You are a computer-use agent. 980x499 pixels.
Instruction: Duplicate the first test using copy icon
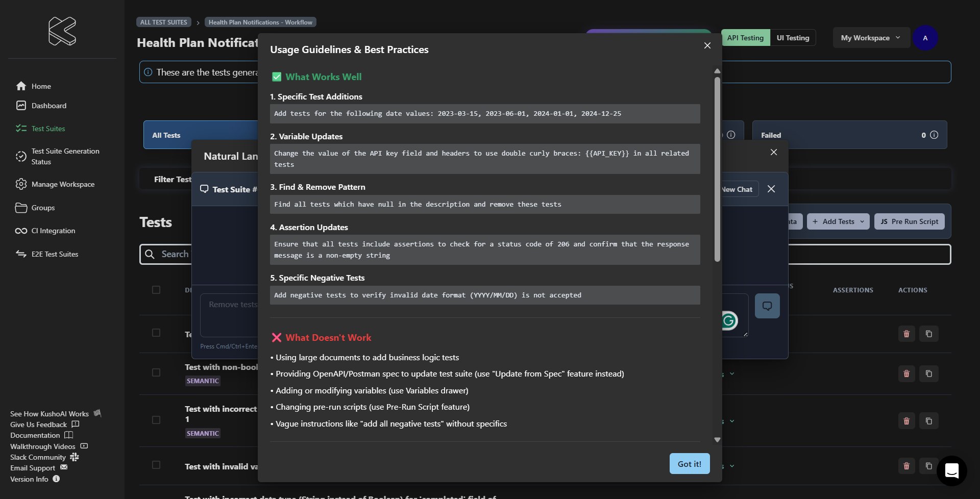click(928, 334)
